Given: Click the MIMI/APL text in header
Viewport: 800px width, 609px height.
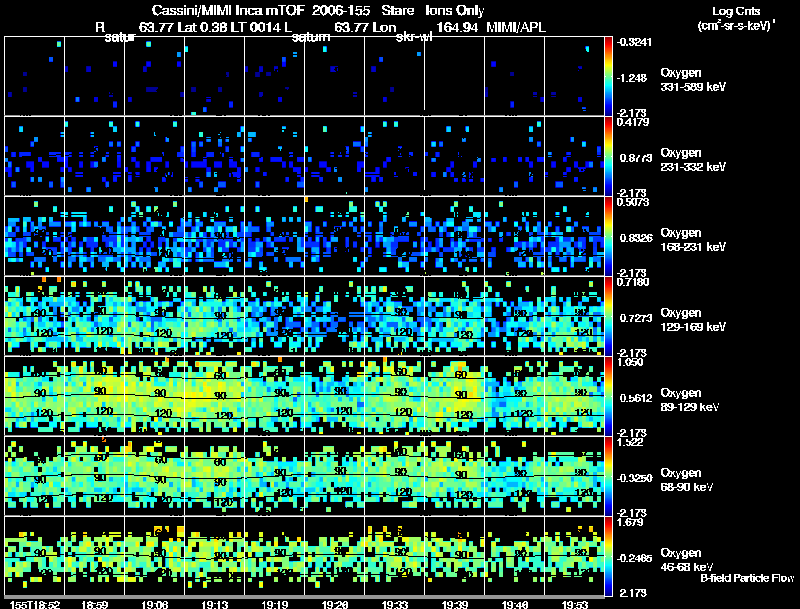Looking at the screenshot, I should pyautogui.click(x=516, y=27).
